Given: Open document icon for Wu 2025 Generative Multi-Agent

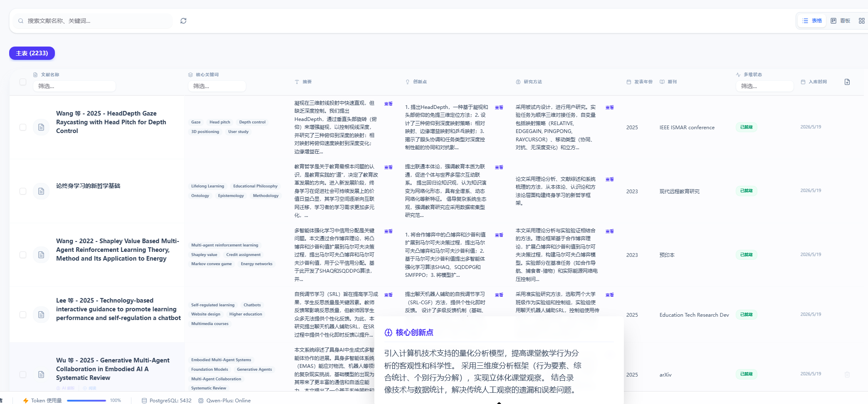Looking at the screenshot, I should click(41, 374).
